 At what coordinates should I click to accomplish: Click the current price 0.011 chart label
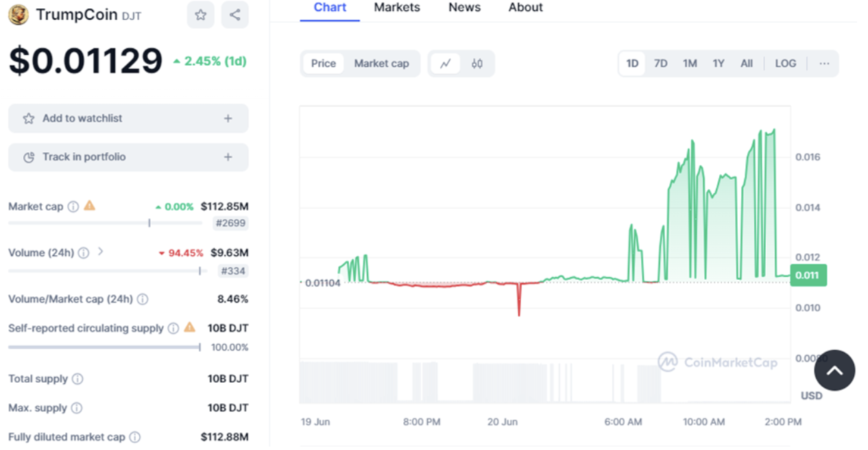click(808, 275)
